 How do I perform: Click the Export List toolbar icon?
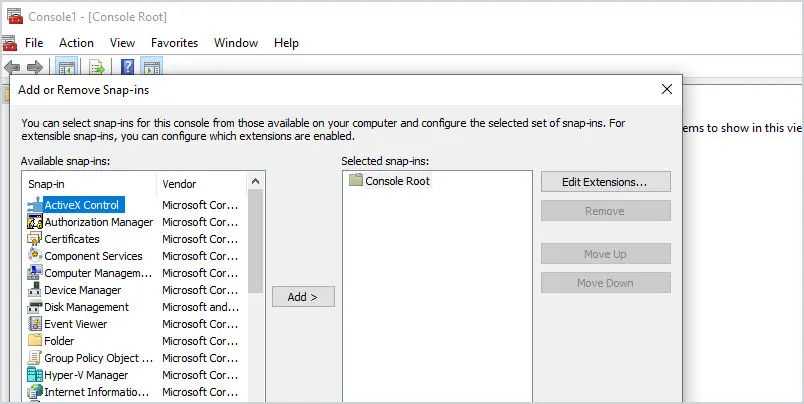point(97,67)
